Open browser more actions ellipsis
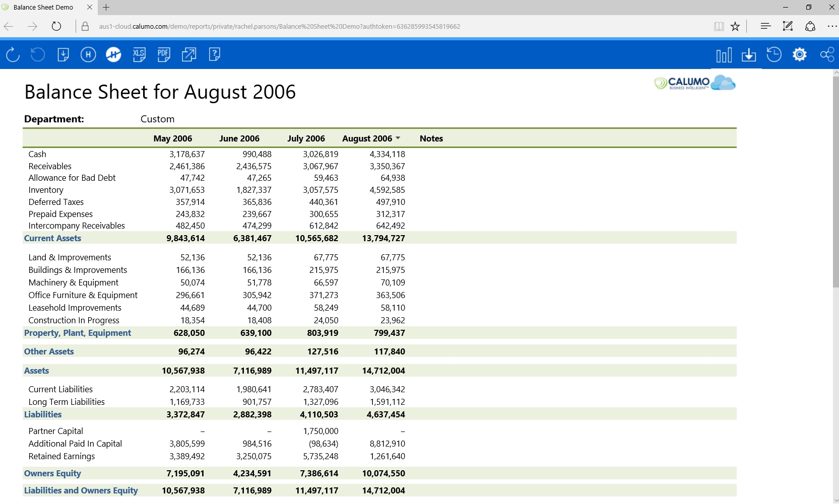This screenshot has width=839, height=504. click(x=832, y=26)
